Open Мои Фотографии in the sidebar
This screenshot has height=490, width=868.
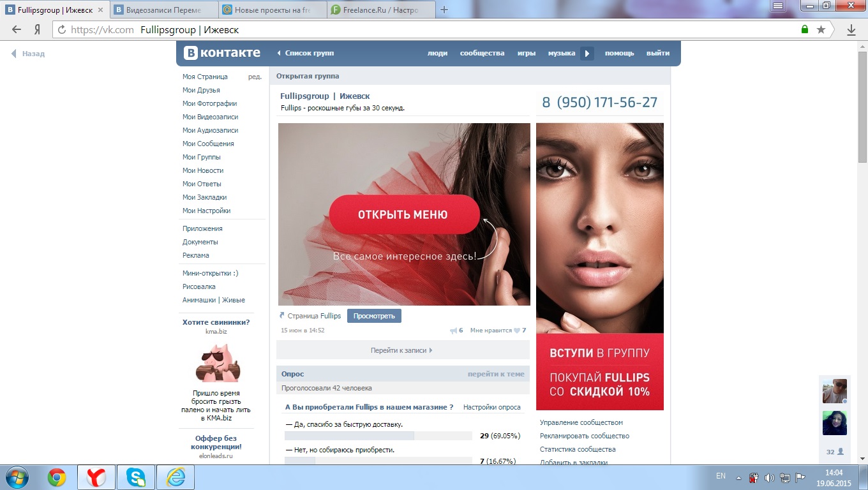[209, 103]
